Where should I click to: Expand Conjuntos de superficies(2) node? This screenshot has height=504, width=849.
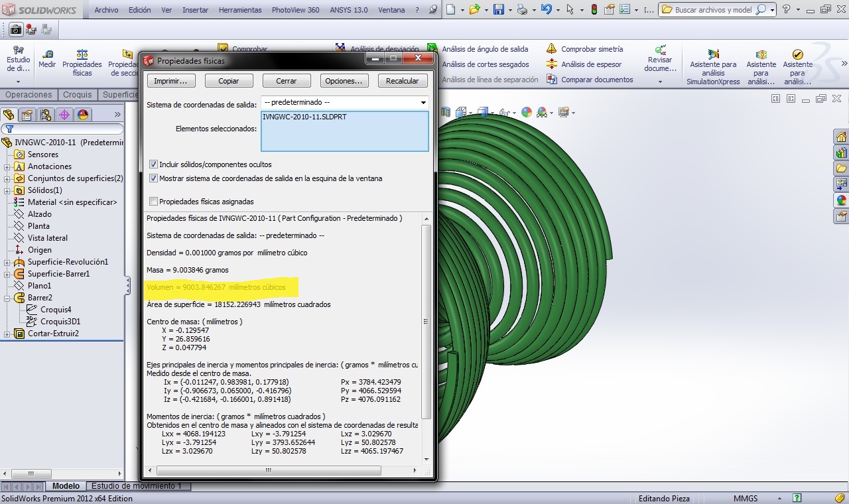(7, 178)
